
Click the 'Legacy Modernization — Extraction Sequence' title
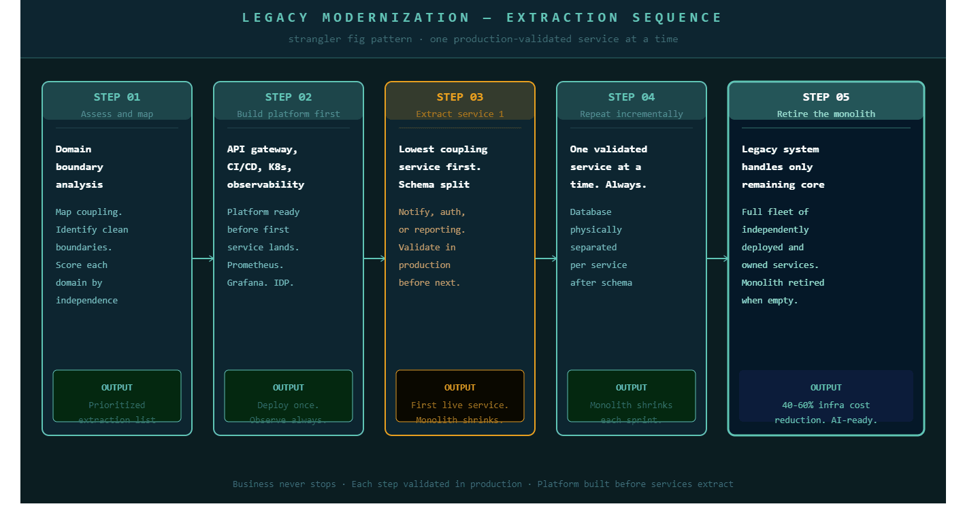pyautogui.click(x=483, y=18)
